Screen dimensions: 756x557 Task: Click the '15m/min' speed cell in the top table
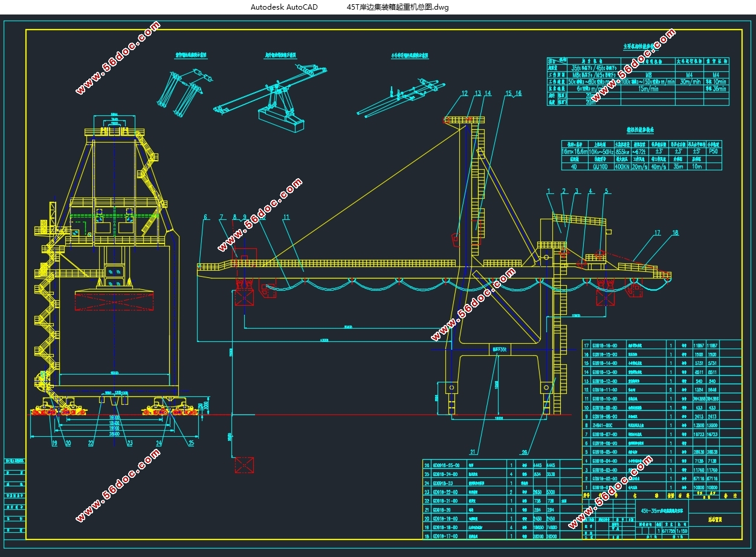point(648,88)
